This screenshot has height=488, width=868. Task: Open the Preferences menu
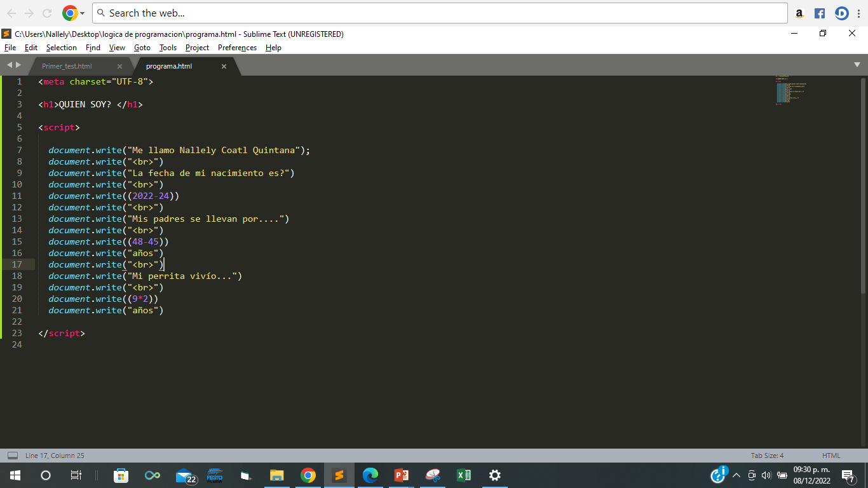(x=237, y=48)
